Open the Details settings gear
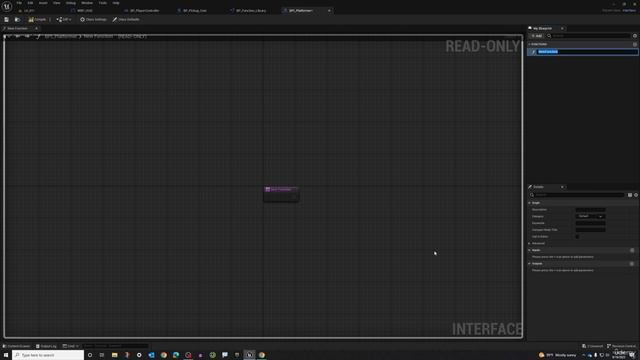Image resolution: width=640 pixels, height=360 pixels. (636, 195)
